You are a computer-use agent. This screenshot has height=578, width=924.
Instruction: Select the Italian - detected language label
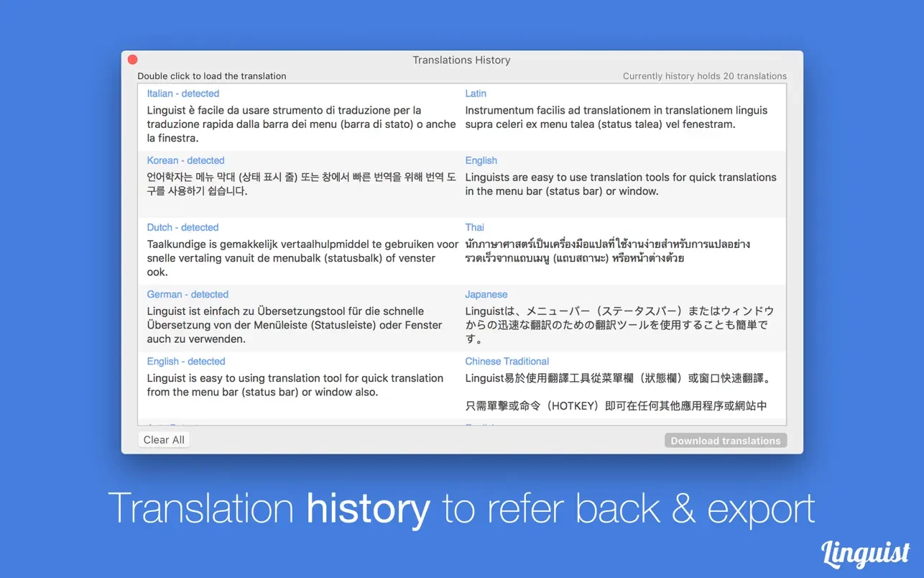coord(183,93)
